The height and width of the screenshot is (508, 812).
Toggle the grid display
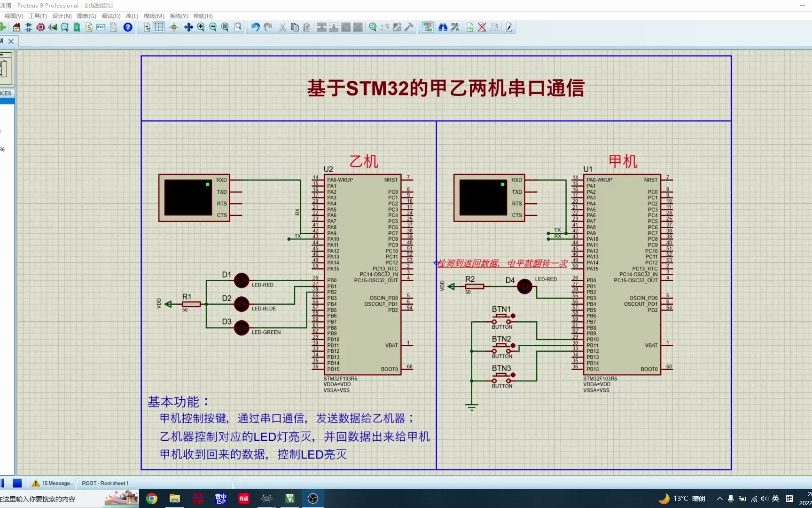[x=158, y=27]
